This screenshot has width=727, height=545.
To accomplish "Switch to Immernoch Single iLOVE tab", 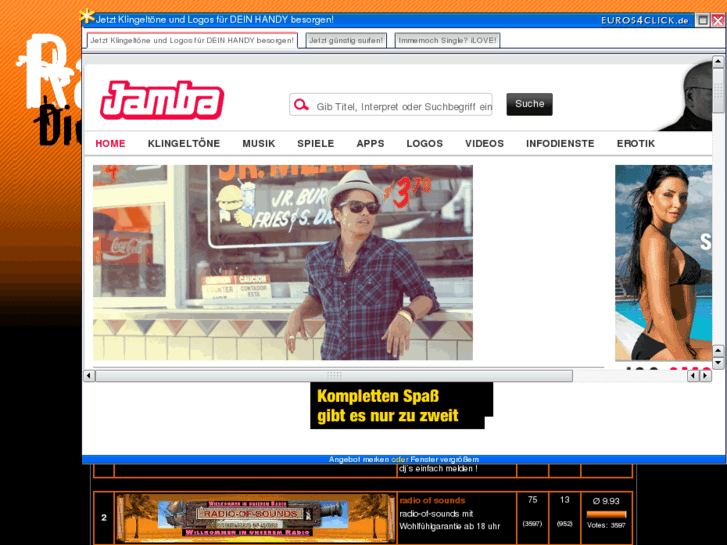I will point(447,40).
